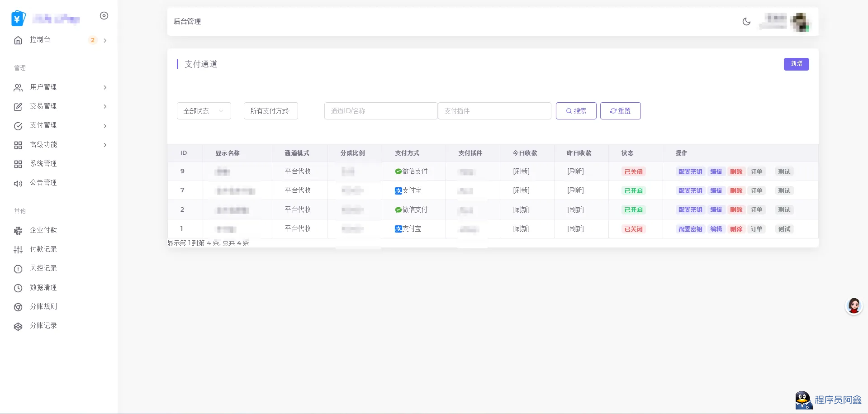Screen dimensions: 868x414
Task: Click the 企业付款 sidebar icon
Action: tap(18, 231)
